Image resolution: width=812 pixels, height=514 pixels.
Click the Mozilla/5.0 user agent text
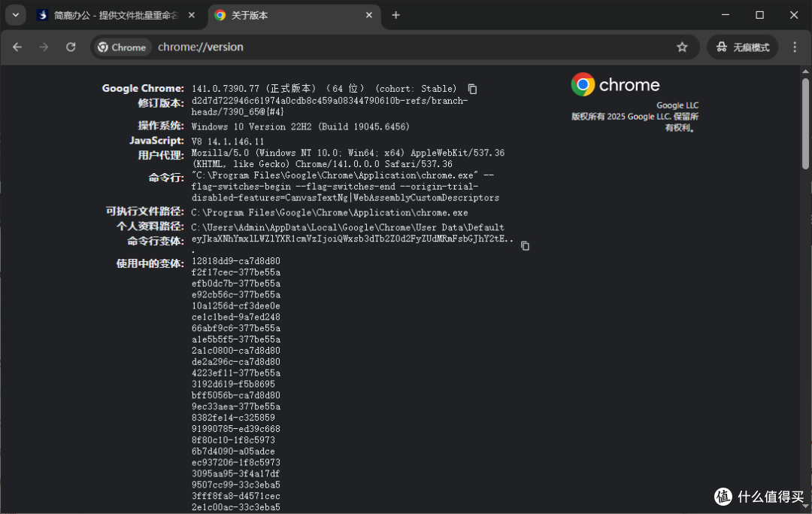[x=348, y=159]
